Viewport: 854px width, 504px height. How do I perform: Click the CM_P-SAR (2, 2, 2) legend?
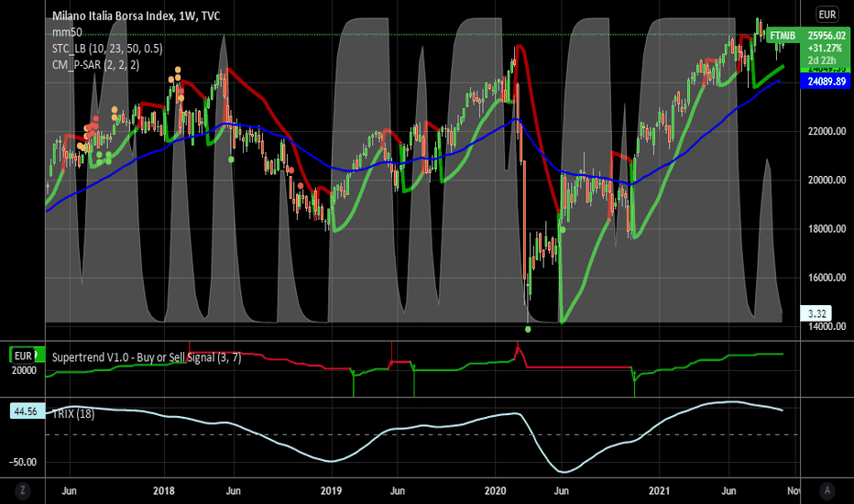tap(96, 65)
